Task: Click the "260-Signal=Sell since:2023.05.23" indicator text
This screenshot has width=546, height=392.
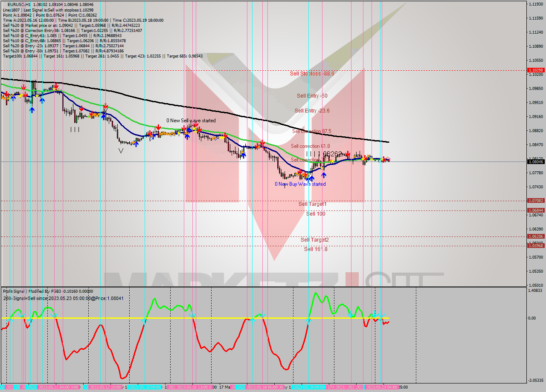Action: click(63, 299)
